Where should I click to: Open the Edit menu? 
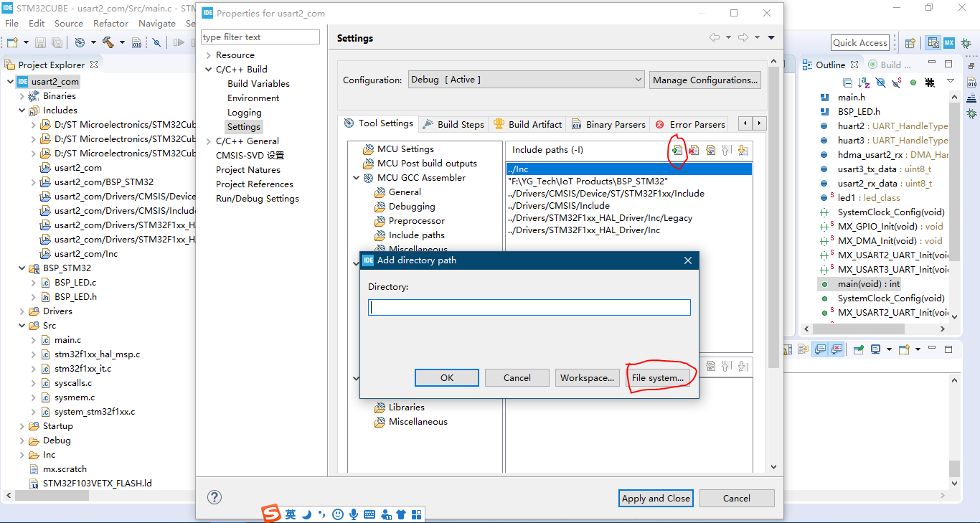37,24
